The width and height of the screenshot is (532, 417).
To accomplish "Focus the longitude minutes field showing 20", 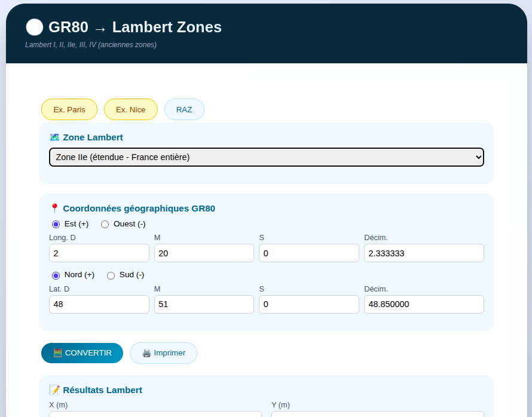I will (x=204, y=253).
